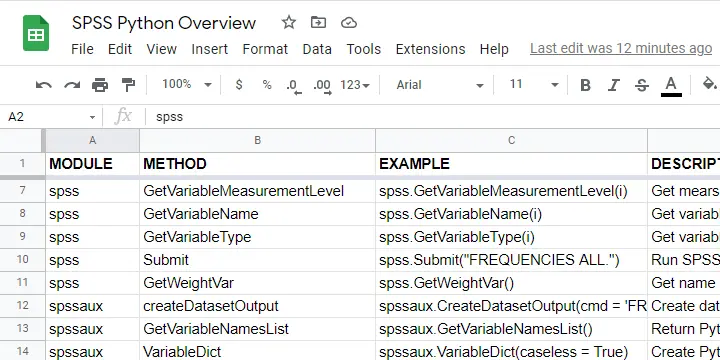Expand the name box A2 dropdown
Screen dimensions: 720x360
pyautogui.click(x=92, y=118)
